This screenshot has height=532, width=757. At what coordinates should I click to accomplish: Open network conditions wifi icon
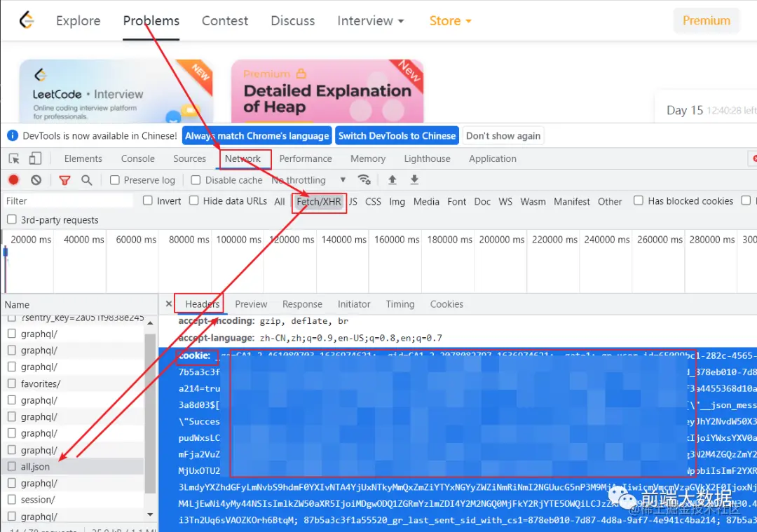[x=364, y=179]
